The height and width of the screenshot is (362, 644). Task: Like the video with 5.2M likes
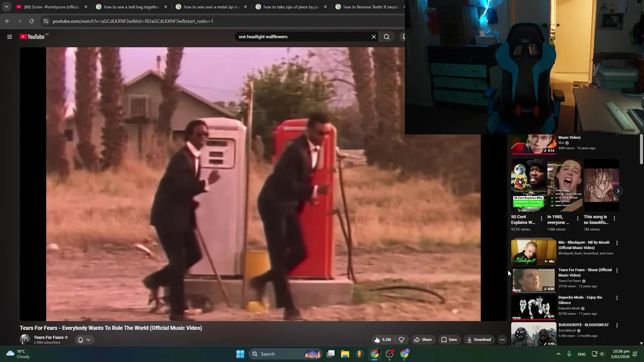coord(383,340)
